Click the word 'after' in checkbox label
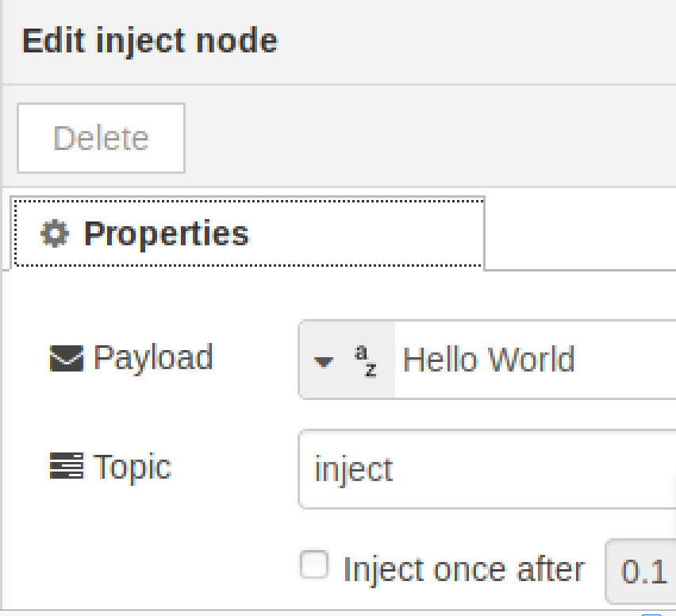This screenshot has width=676, height=616. (x=550, y=569)
